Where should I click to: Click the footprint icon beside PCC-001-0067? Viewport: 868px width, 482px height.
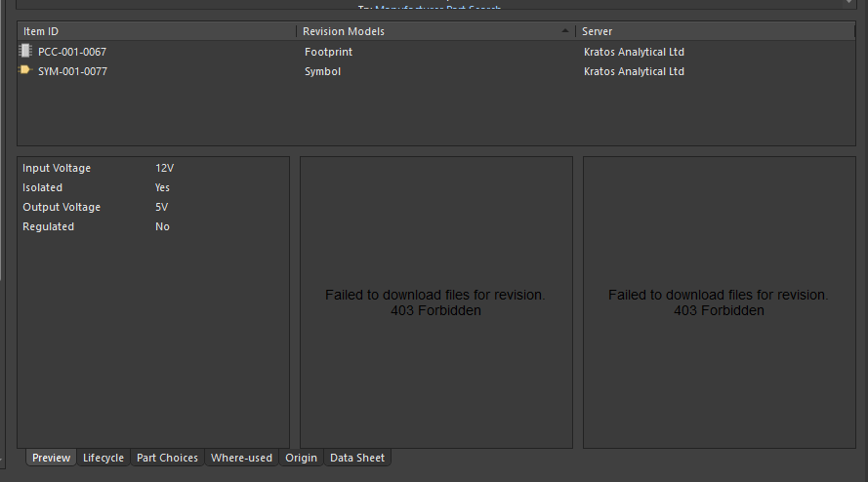click(25, 51)
